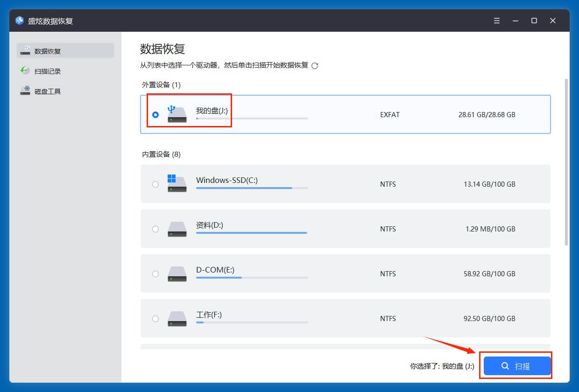The width and height of the screenshot is (579, 392).
Task: Click the 扫描 button to start scanning
Action: [516, 365]
